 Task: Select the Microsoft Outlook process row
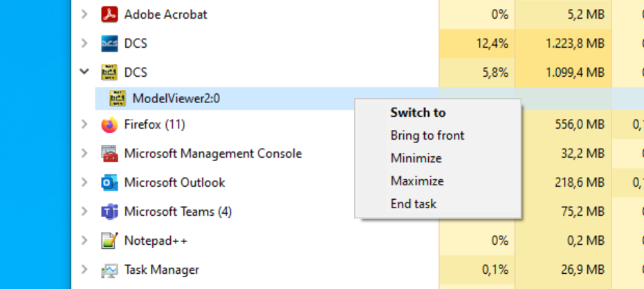(358, 183)
